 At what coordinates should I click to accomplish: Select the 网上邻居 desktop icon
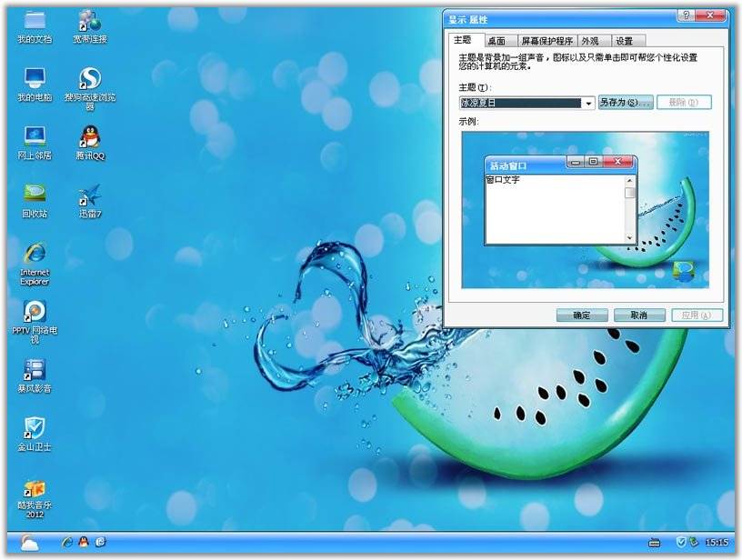point(35,144)
